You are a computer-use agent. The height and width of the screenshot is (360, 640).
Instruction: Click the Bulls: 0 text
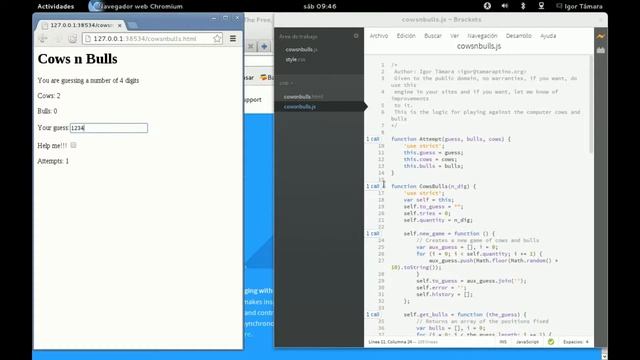click(x=47, y=111)
